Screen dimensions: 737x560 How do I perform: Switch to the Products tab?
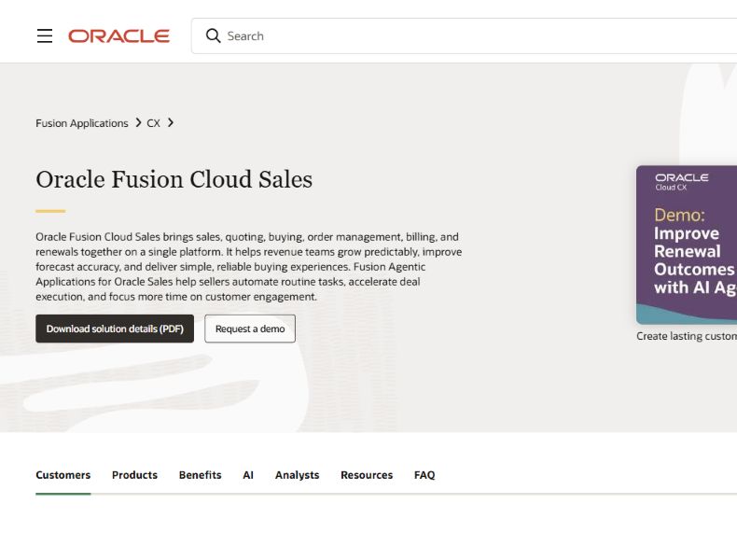[x=134, y=475]
